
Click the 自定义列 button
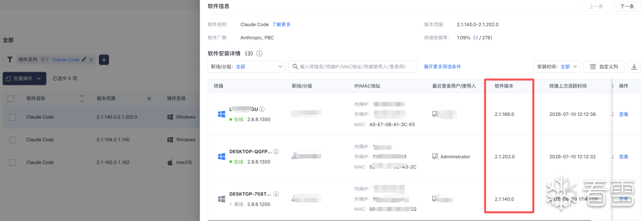click(603, 66)
